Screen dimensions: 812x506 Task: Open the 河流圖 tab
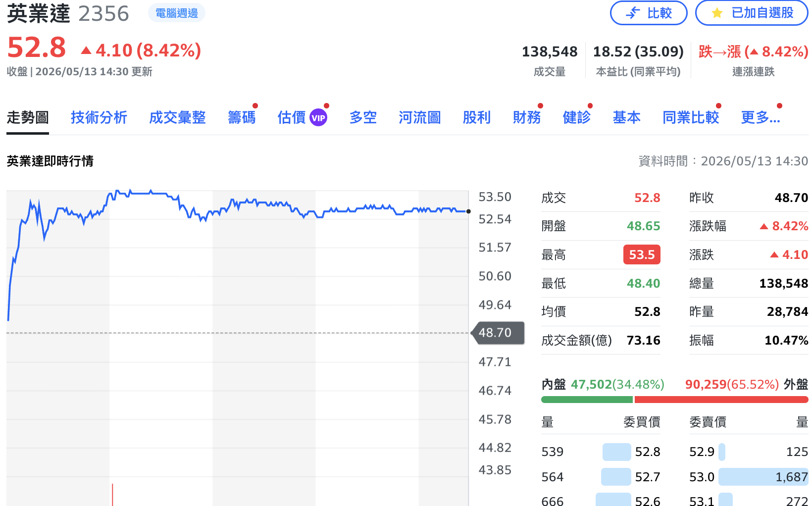click(x=420, y=117)
